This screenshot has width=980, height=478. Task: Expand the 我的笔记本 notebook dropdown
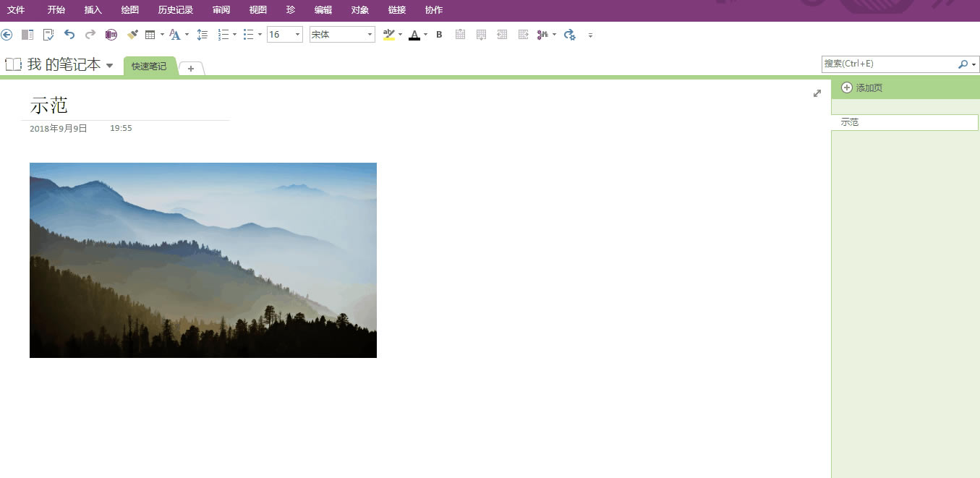pos(109,66)
